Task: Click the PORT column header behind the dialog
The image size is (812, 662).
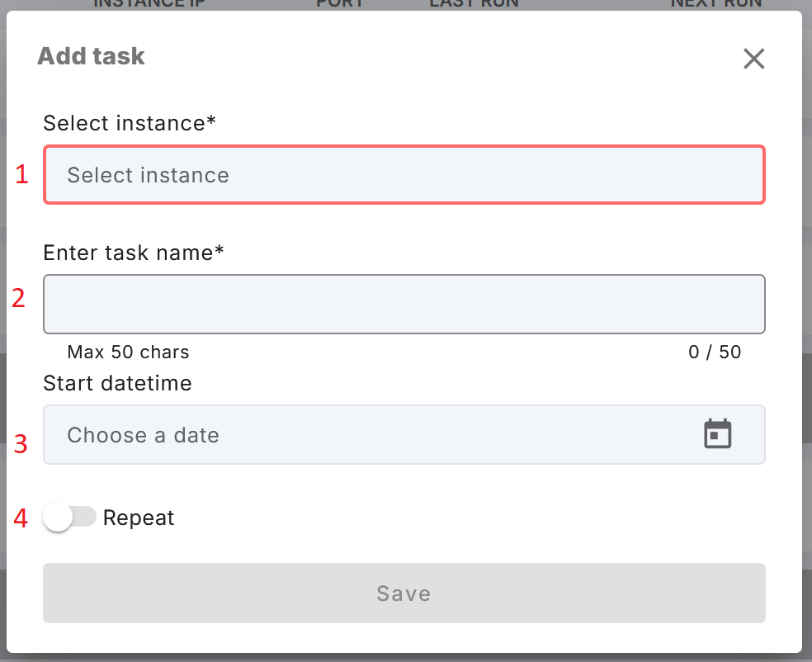Action: [x=340, y=3]
